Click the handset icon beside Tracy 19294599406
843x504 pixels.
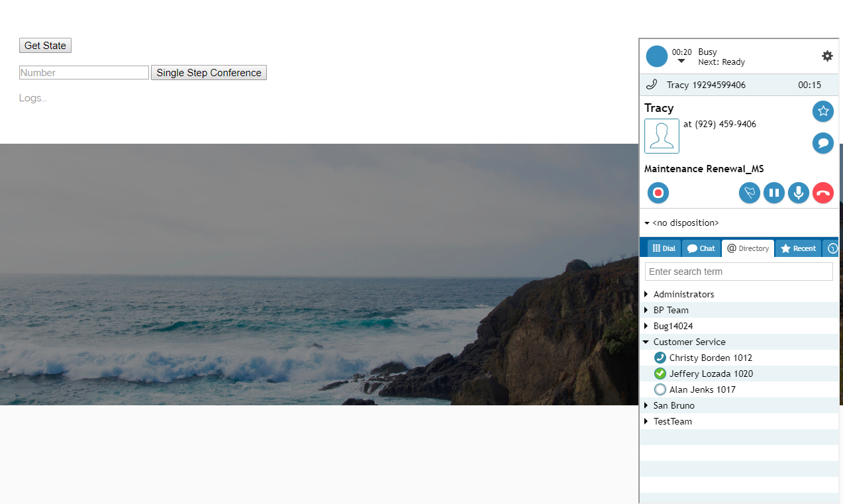tap(652, 85)
